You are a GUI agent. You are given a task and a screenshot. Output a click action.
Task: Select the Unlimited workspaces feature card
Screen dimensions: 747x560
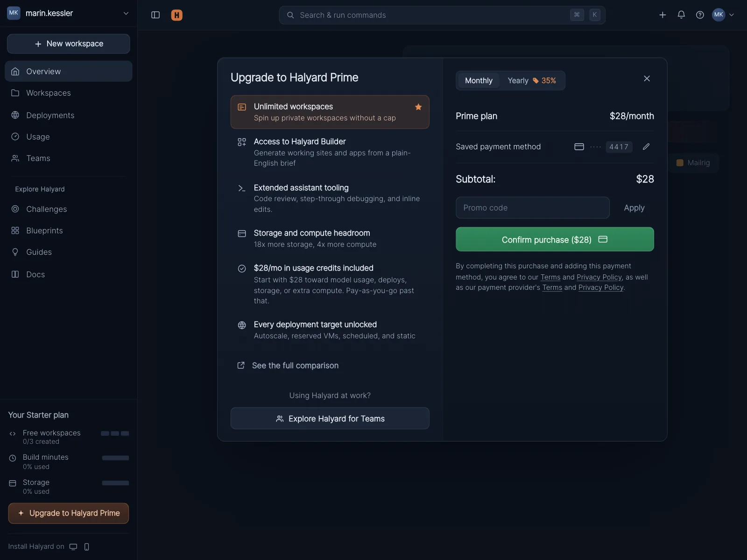coord(330,112)
